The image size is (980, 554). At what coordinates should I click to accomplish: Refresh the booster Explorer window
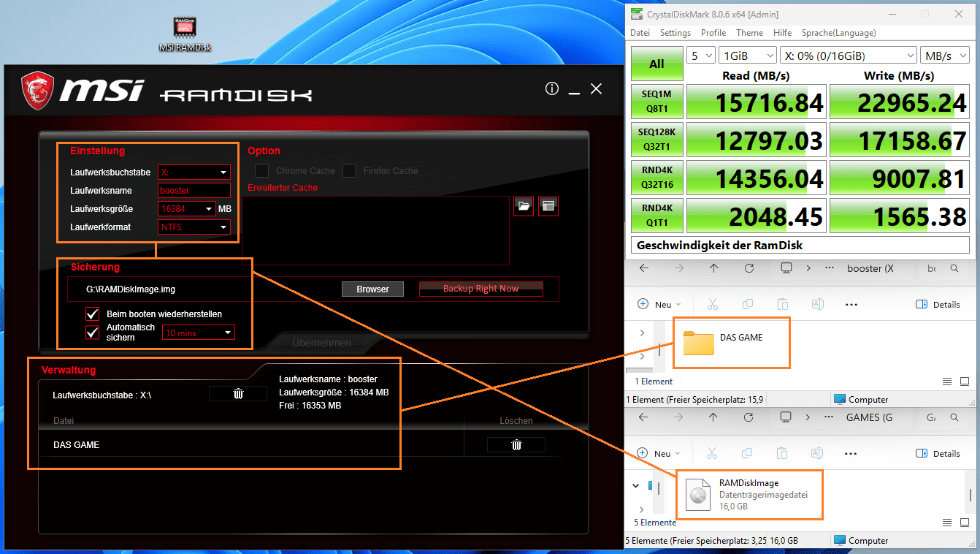point(750,268)
